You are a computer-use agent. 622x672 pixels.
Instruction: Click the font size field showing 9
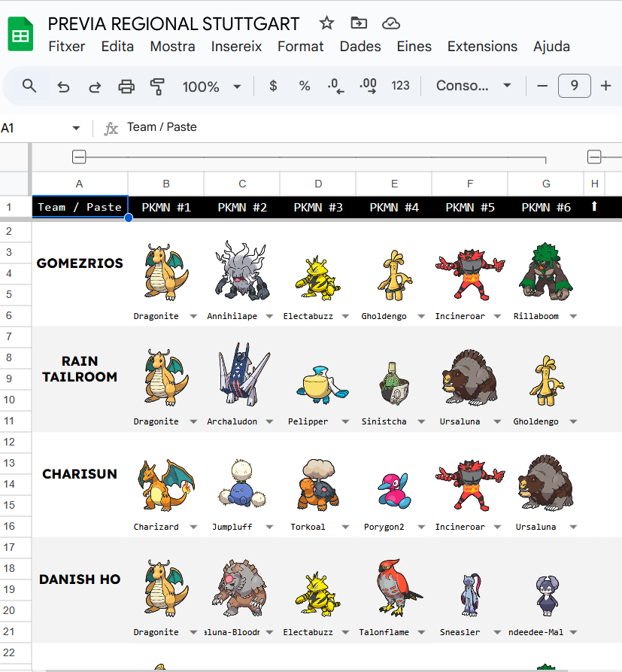tap(575, 86)
